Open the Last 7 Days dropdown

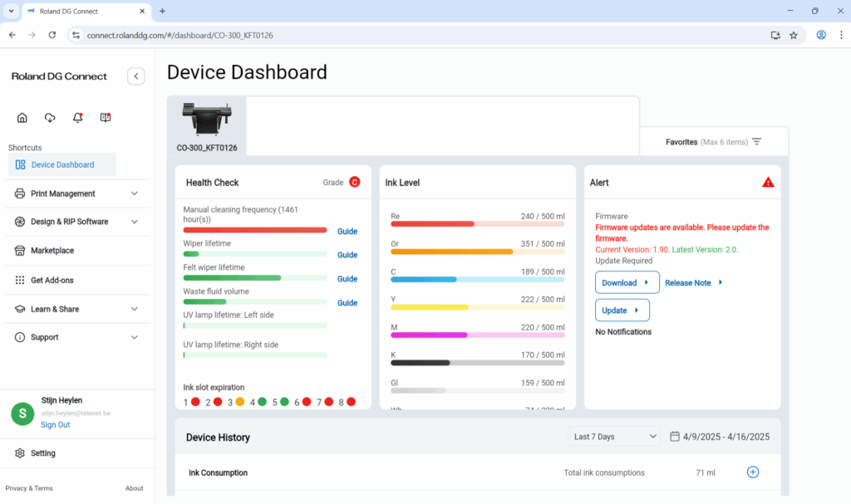[x=614, y=437]
